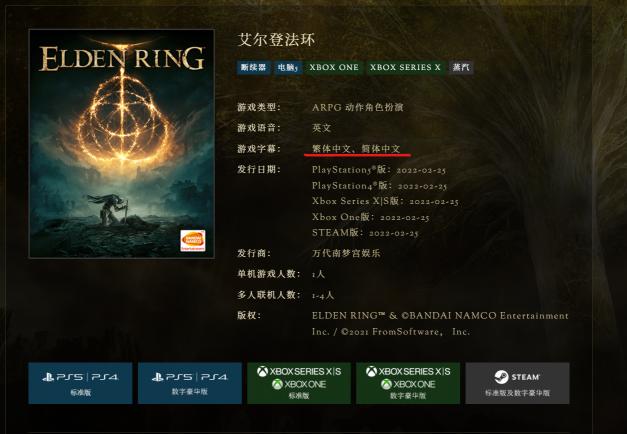This screenshot has height=434, width=627.
Task: Click the 1-4人 multiplayer count value
Action: tap(323, 295)
